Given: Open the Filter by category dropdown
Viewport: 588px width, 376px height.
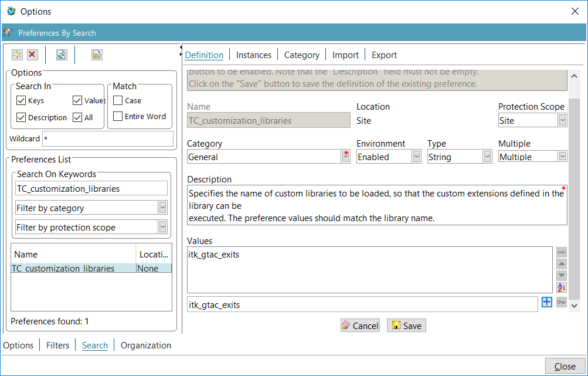Looking at the screenshot, I should [162, 208].
